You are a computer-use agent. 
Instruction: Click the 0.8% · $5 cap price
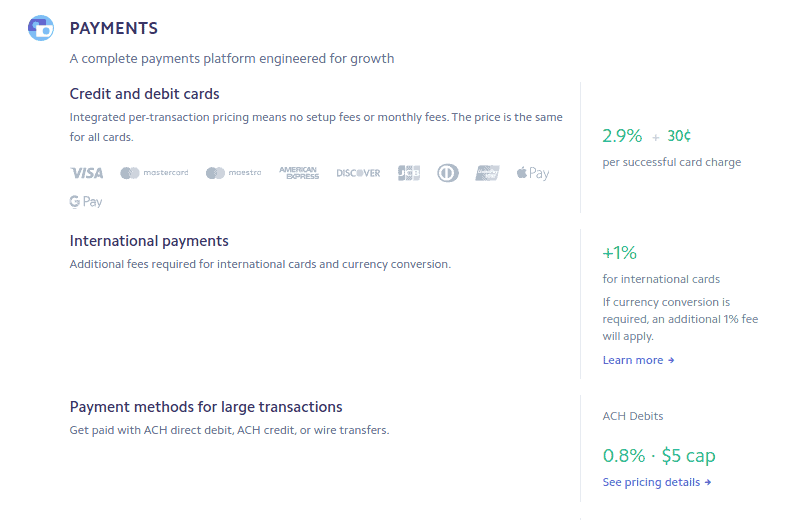click(x=659, y=456)
